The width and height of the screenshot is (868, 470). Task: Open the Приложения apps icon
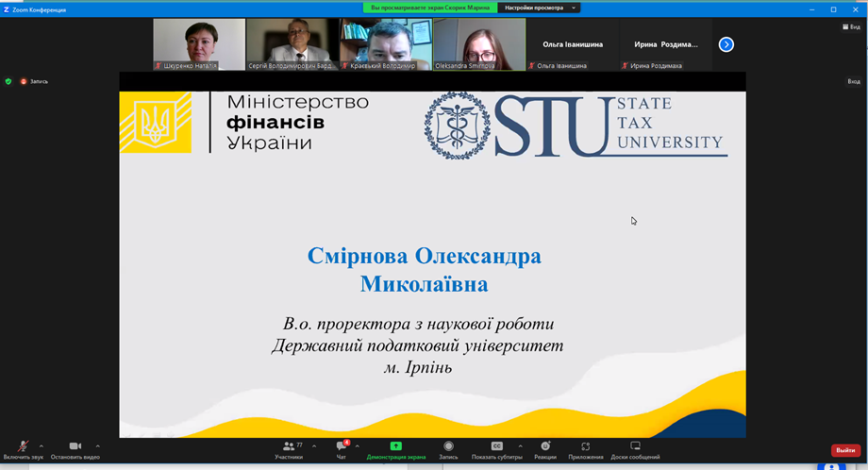pyautogui.click(x=586, y=446)
